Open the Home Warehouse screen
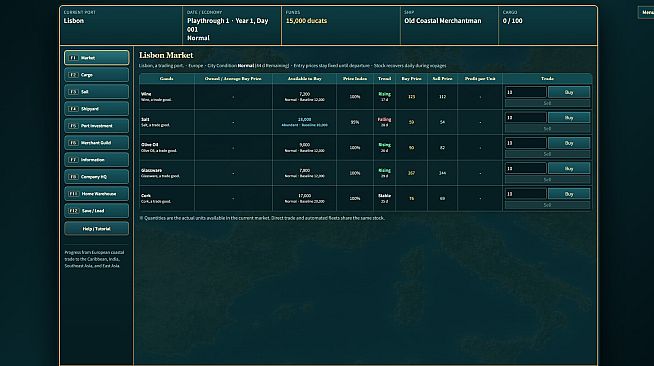This screenshot has width=654, height=366. coord(96,194)
